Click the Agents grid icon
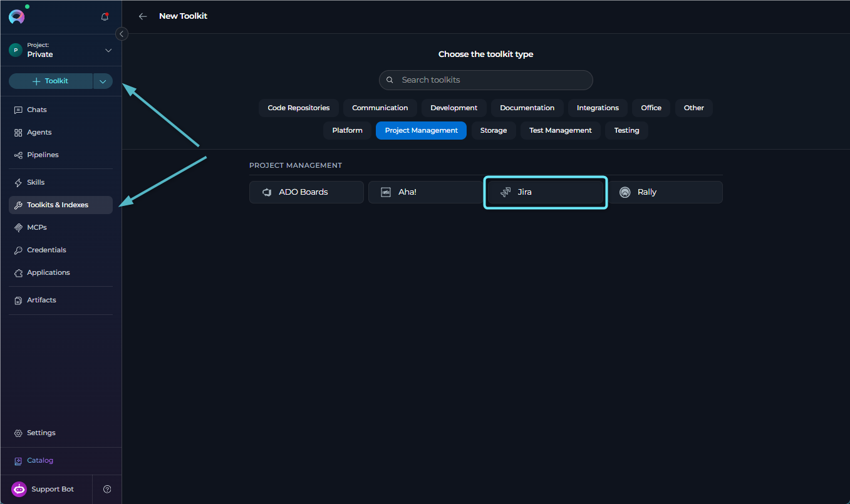850x504 pixels. 18,133
